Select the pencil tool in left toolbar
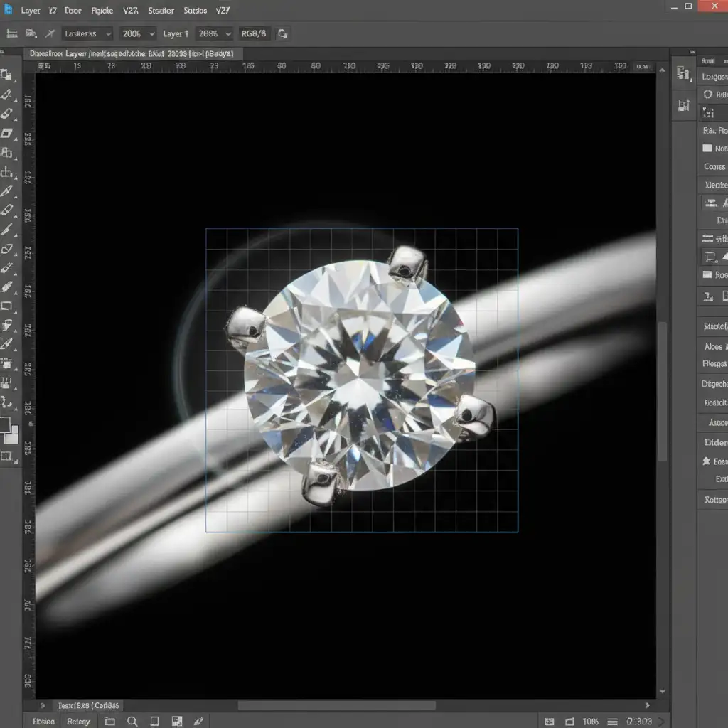Image resolution: width=728 pixels, height=728 pixels. pyautogui.click(x=6, y=230)
